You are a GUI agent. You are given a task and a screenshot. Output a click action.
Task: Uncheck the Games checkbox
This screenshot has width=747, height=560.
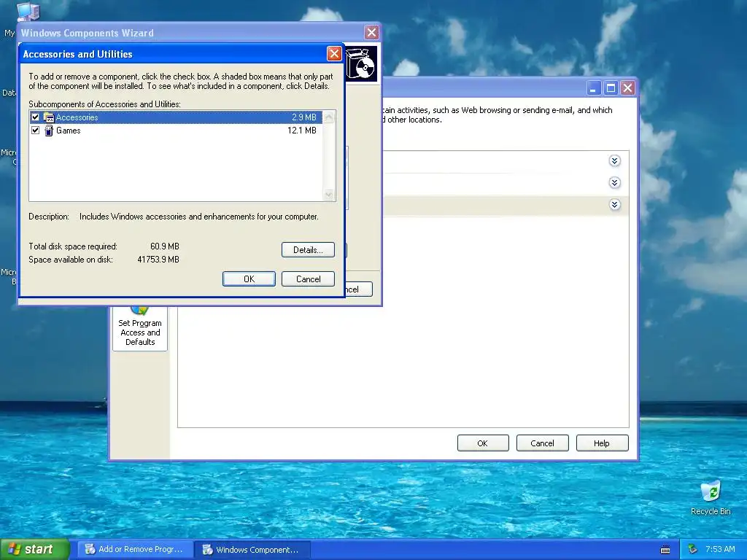pyautogui.click(x=35, y=131)
